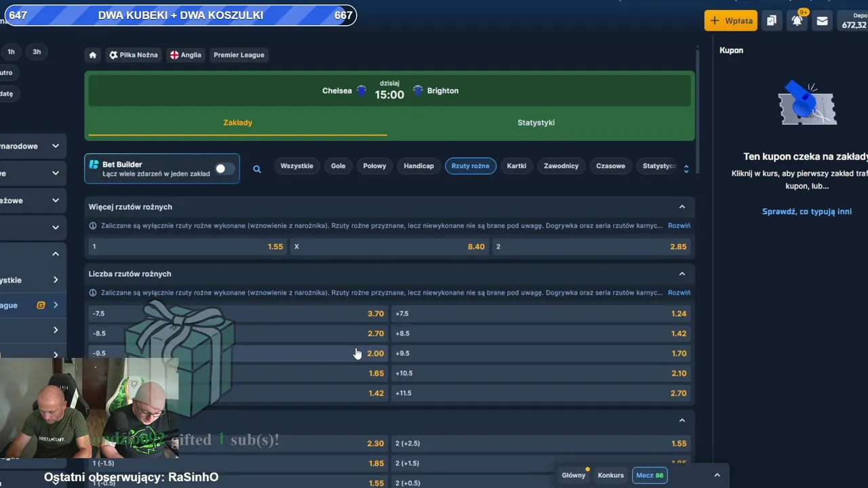
Task: Pick outcome 1 at odds 1.55
Action: coord(188,247)
